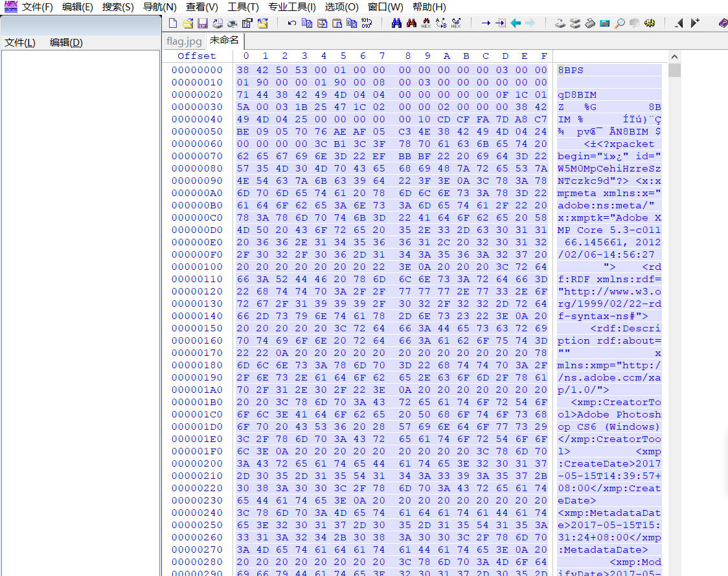Viewport: 728px width, 576px height.
Task: Open Find Text with blue binoculars
Action: (x=396, y=23)
